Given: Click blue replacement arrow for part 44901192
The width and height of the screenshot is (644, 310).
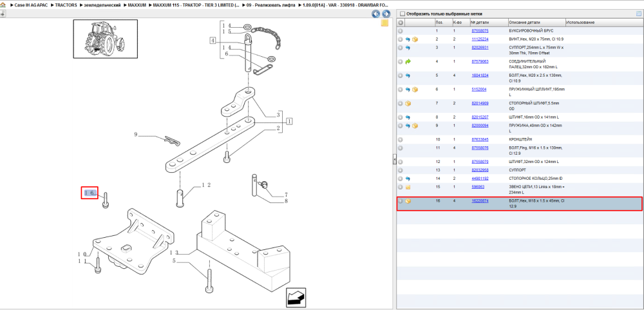Looking at the screenshot, I should (x=408, y=179).
